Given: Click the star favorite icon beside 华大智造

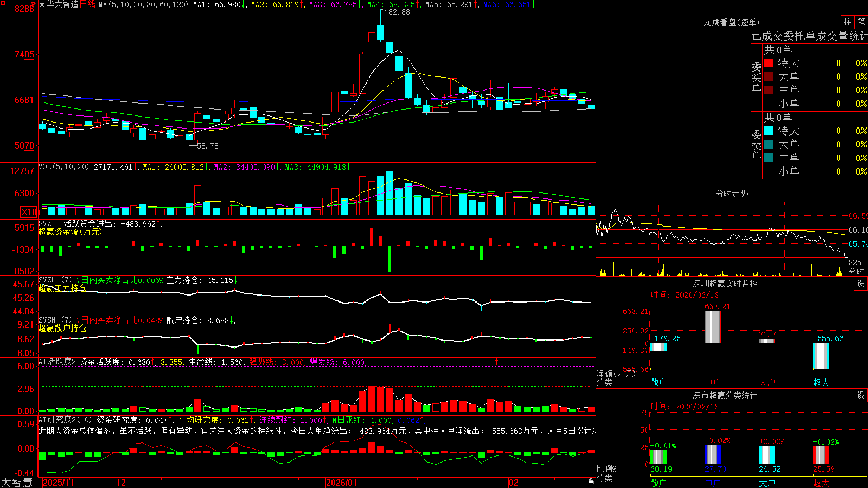Looking at the screenshot, I should (42, 4).
